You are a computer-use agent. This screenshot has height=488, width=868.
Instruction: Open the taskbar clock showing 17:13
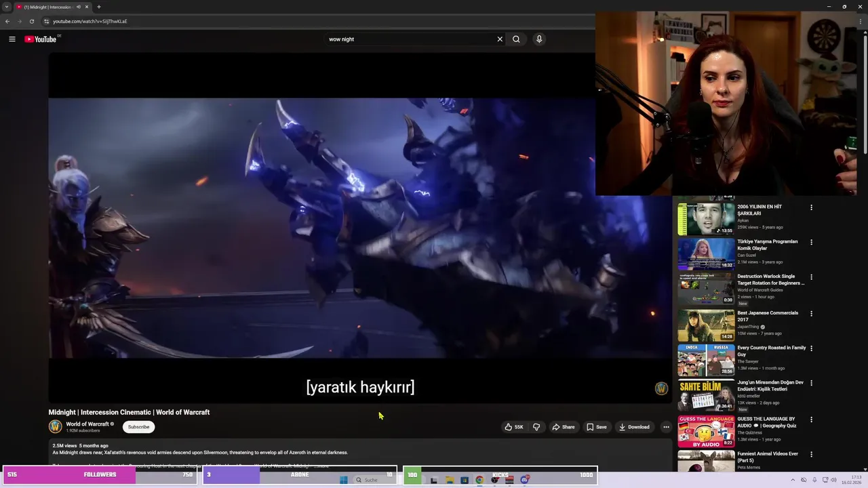coord(851,480)
